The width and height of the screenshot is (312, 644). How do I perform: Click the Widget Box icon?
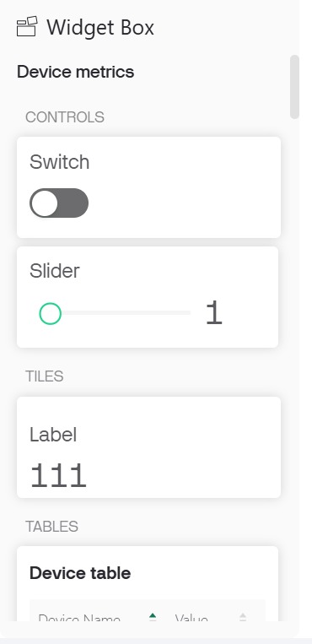pyautogui.click(x=27, y=27)
